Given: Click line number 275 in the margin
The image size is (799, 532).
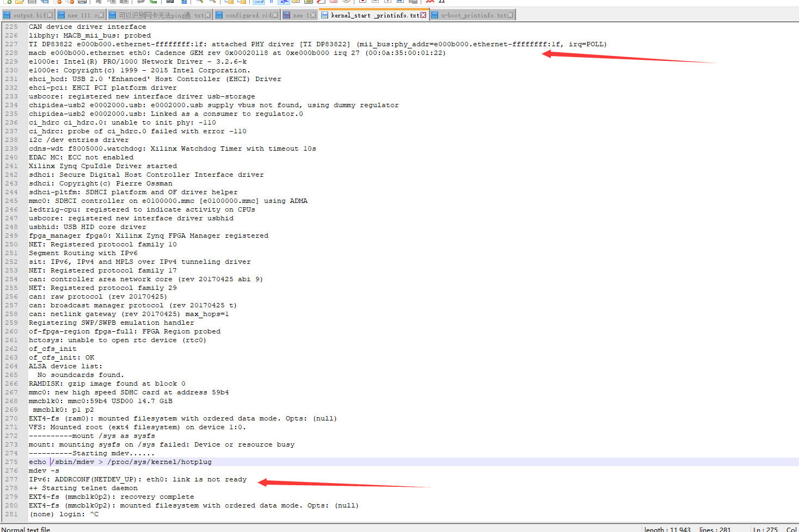Looking at the screenshot, I should click(x=11, y=462).
